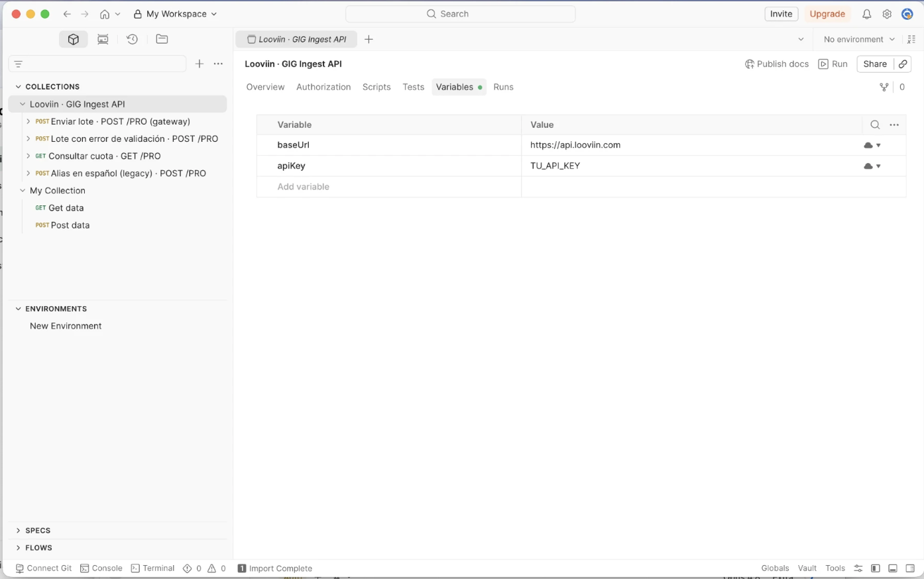Expand the SPECS section

coord(18,531)
